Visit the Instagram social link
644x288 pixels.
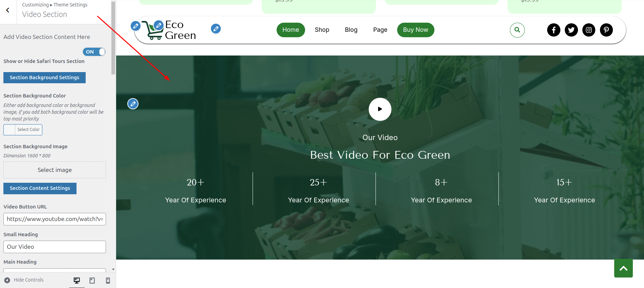[x=589, y=30]
